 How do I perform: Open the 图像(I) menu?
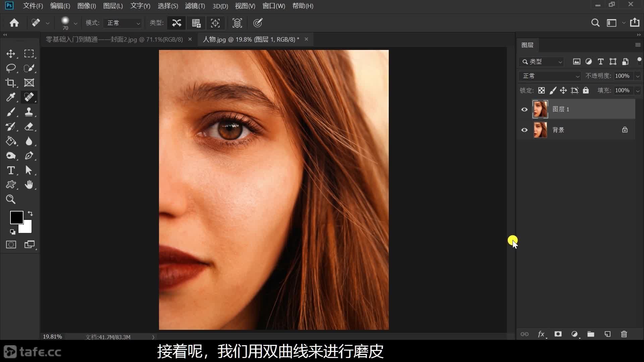tap(87, 6)
